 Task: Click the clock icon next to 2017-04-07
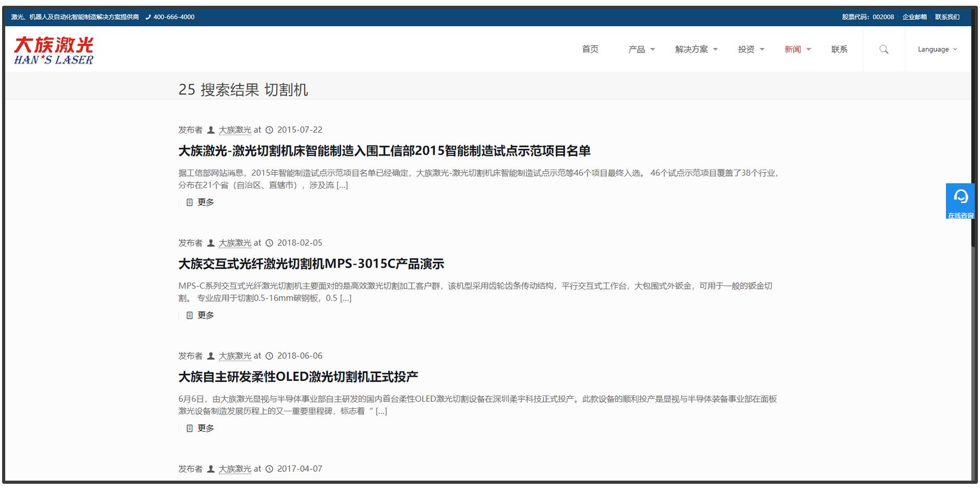click(x=269, y=469)
